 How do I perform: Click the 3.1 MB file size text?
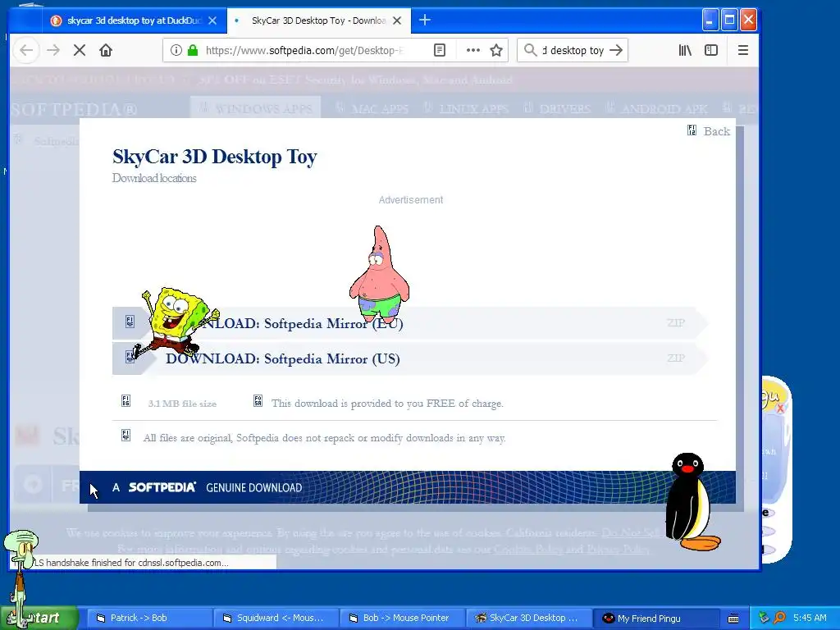pyautogui.click(x=182, y=404)
